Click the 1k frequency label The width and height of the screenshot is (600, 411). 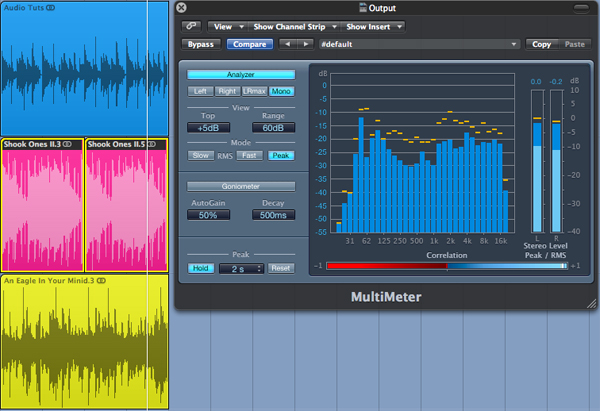[434, 241]
